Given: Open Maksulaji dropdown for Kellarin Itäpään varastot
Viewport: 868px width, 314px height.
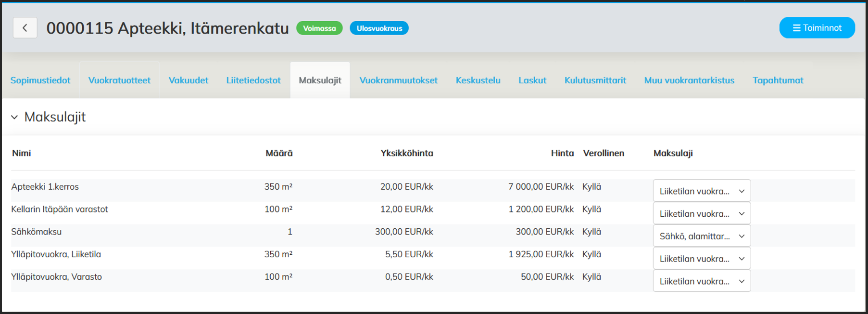Looking at the screenshot, I should coord(701,213).
